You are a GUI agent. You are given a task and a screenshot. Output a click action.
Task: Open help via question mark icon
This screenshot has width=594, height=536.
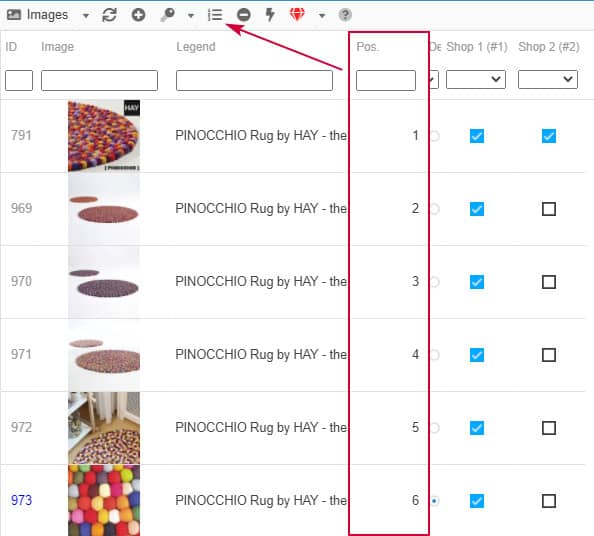click(x=345, y=15)
